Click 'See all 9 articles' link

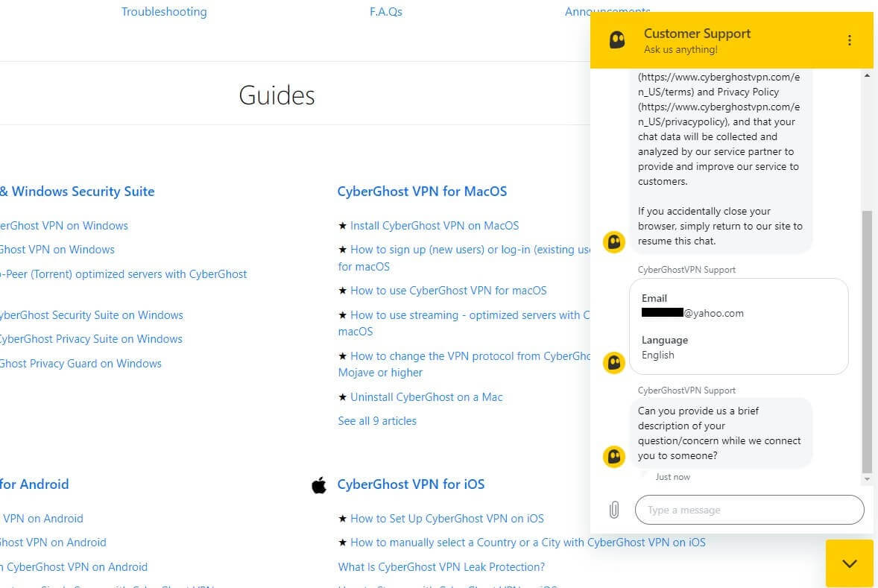coord(377,421)
